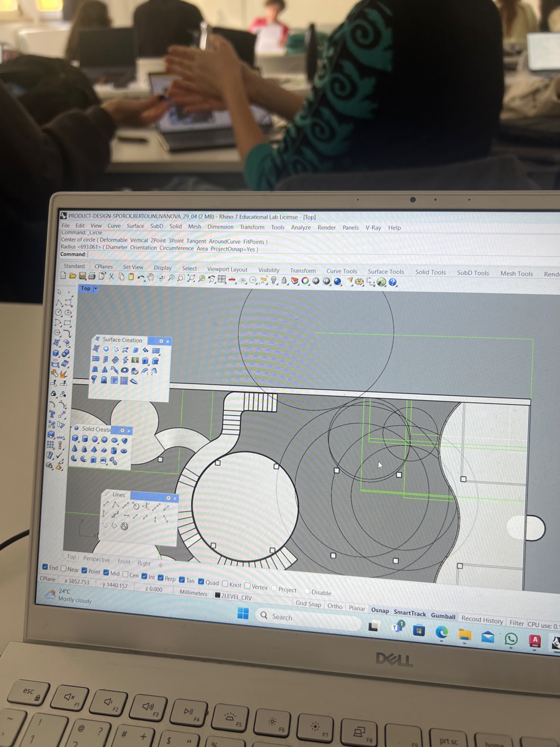Image resolution: width=560 pixels, height=747 pixels.
Task: Select the Pan hand tool icon
Action: click(151, 277)
